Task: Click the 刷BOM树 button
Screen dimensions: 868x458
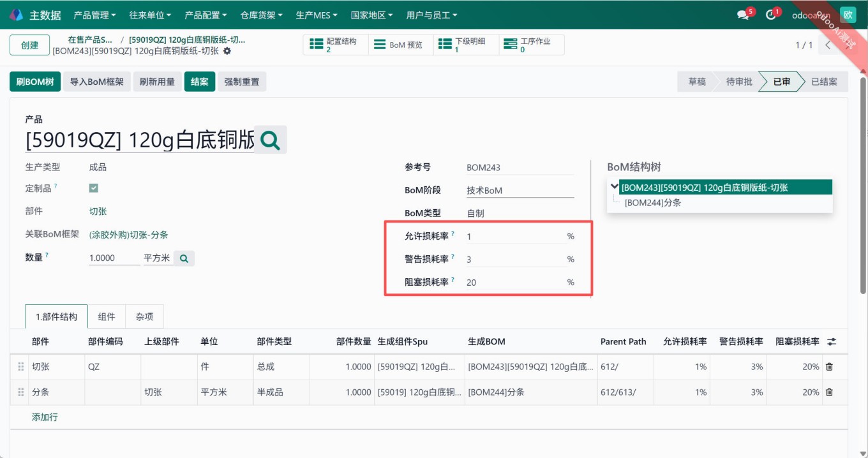Action: 35,82
